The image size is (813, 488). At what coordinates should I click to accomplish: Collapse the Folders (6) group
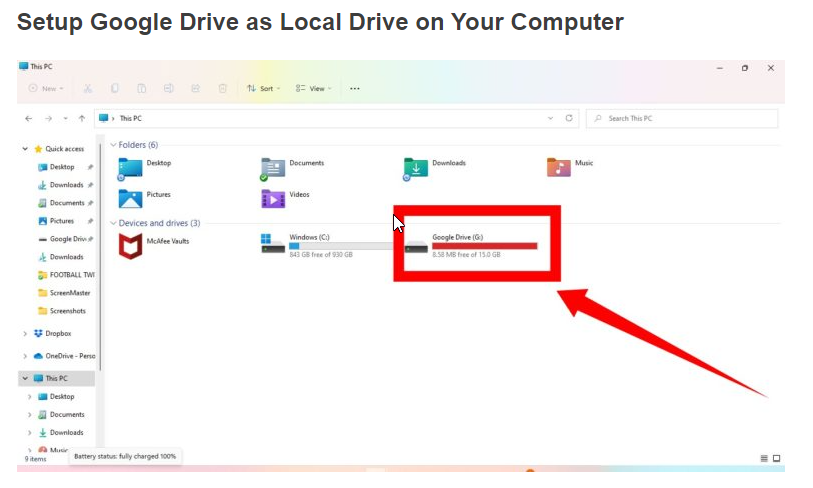click(114, 145)
